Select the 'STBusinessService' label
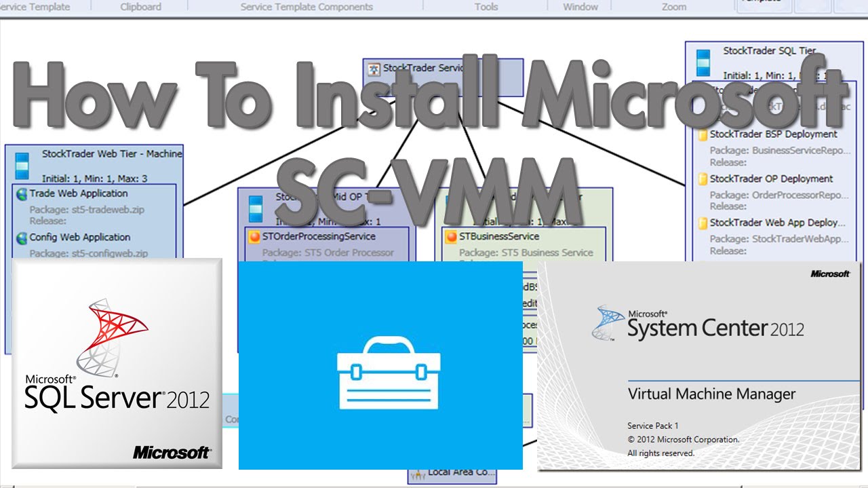This screenshot has height=488, width=868. [x=499, y=236]
